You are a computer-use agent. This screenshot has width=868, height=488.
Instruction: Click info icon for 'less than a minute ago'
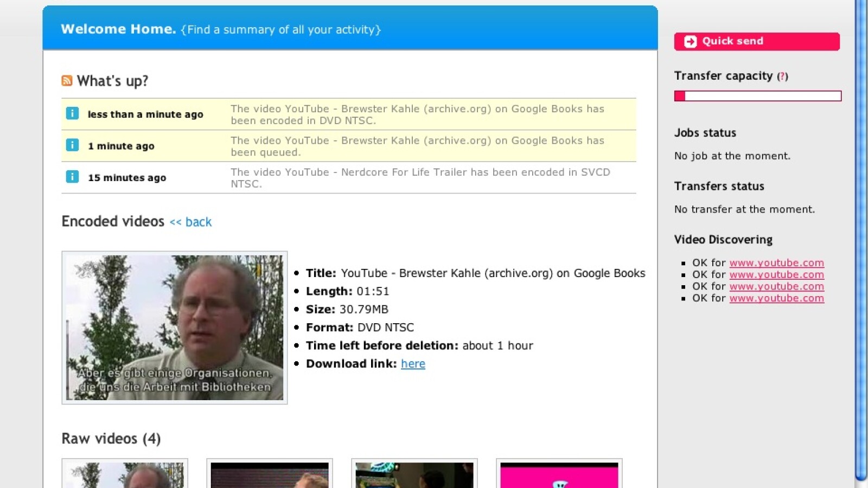(x=72, y=113)
